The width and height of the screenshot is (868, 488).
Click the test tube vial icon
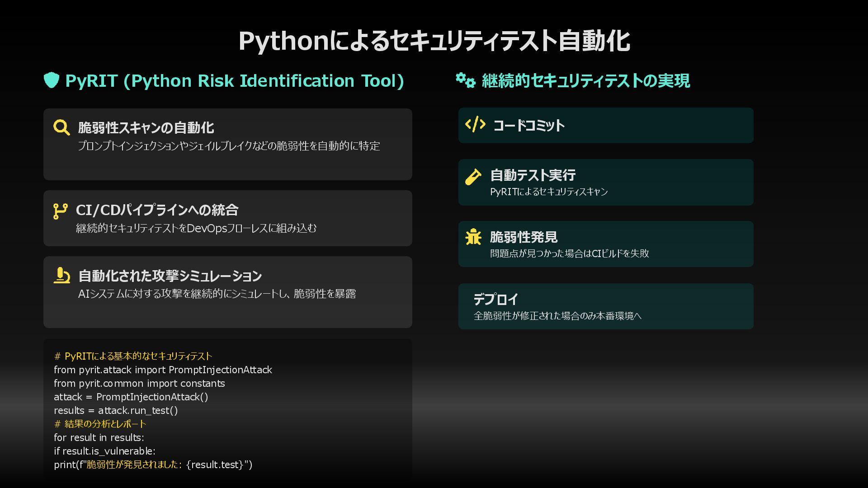tap(473, 177)
